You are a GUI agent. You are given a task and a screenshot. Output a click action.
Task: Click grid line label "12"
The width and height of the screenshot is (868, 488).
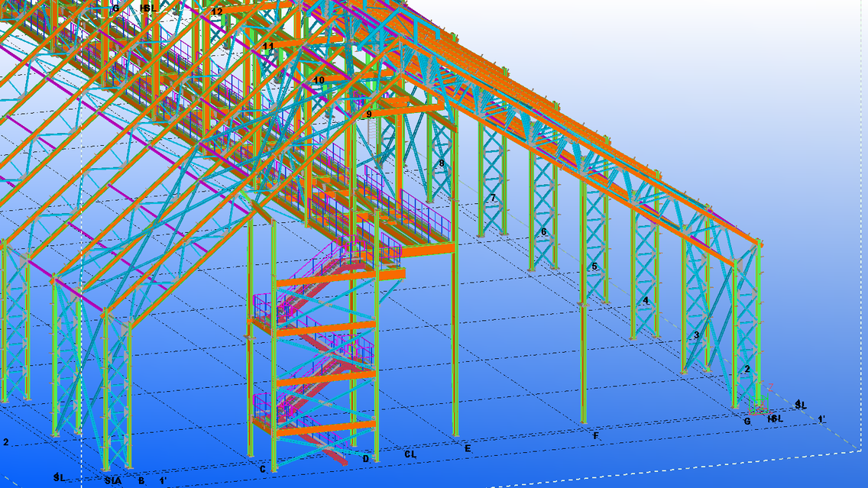(217, 11)
